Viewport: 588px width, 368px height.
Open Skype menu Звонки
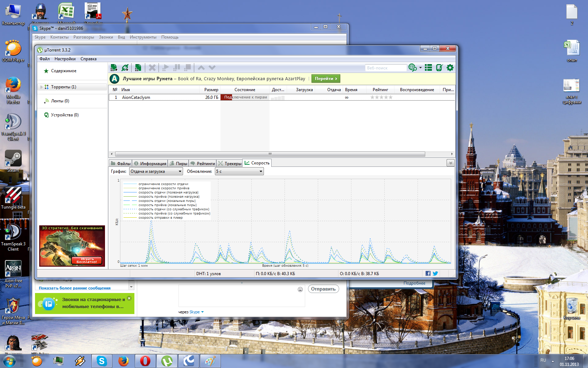pos(106,37)
